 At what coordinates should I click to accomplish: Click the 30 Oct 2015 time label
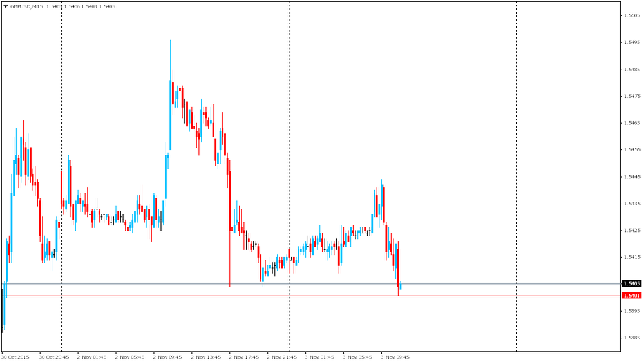(15, 357)
